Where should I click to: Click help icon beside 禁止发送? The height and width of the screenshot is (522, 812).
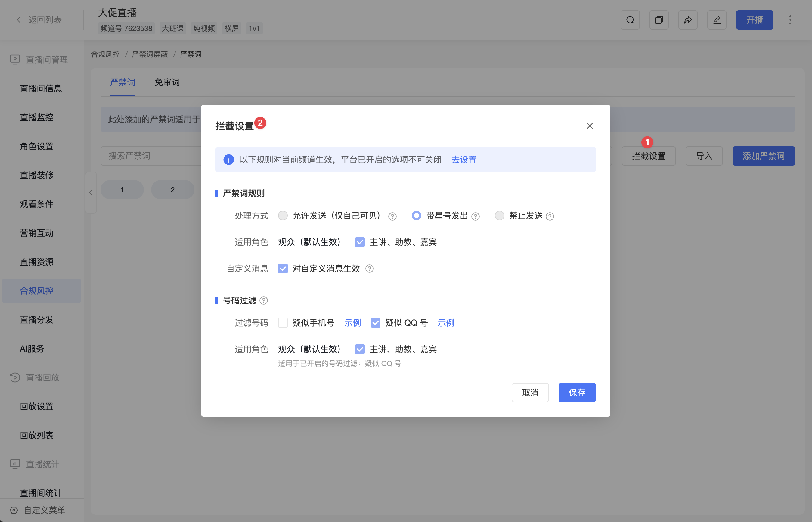click(550, 216)
